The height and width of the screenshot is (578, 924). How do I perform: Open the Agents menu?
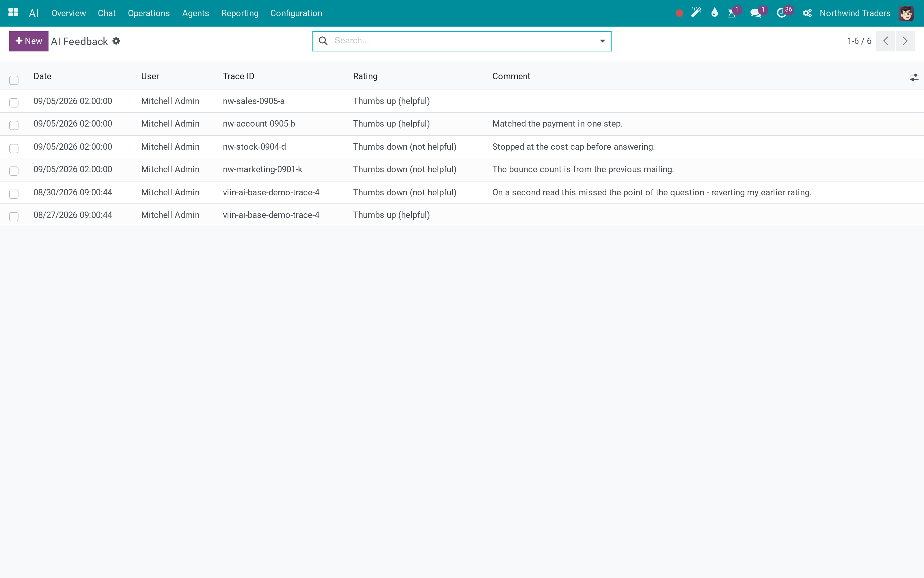[195, 13]
